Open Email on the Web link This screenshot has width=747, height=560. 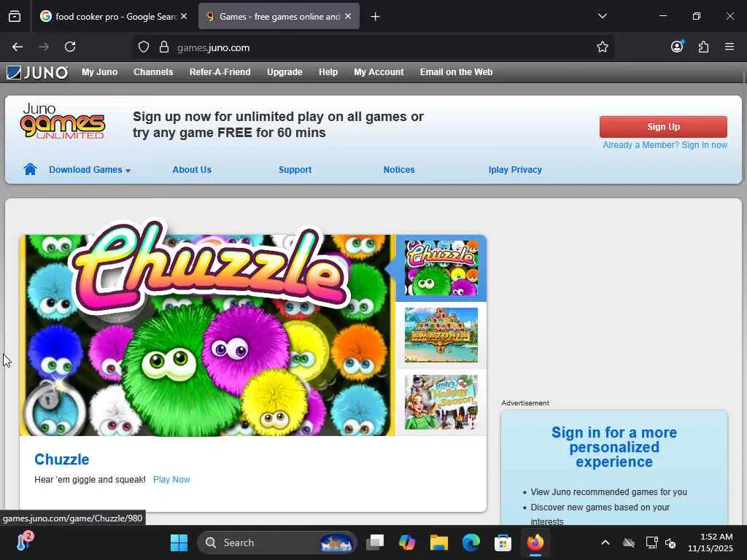coord(456,72)
